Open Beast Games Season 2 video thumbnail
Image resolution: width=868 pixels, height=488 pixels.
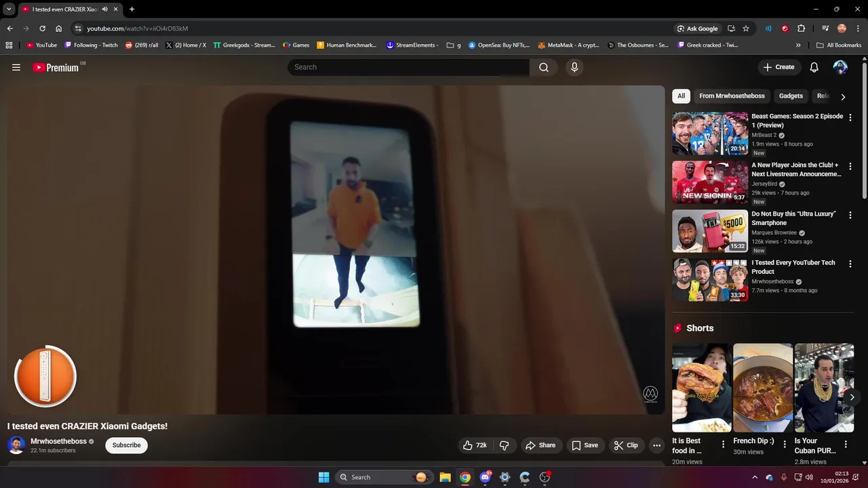point(710,134)
